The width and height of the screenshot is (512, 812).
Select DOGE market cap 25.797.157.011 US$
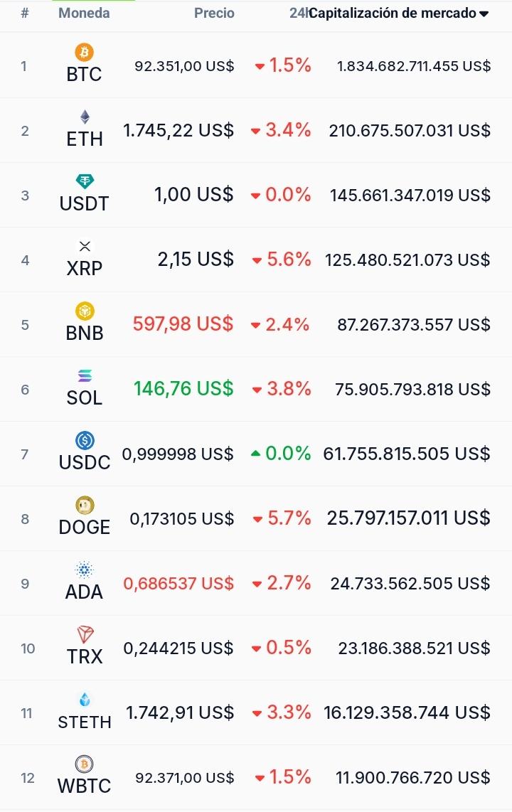pos(408,518)
